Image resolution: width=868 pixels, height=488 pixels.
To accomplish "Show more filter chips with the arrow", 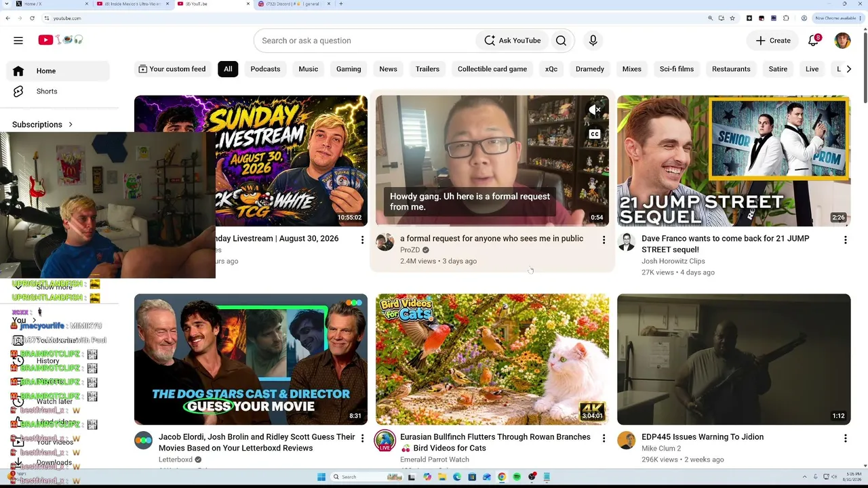I will point(848,69).
